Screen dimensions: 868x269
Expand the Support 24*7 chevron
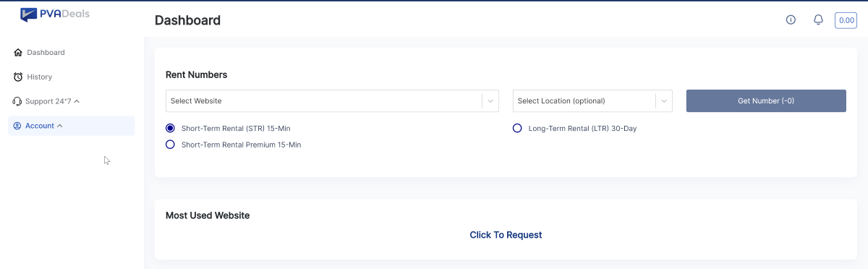(x=77, y=101)
